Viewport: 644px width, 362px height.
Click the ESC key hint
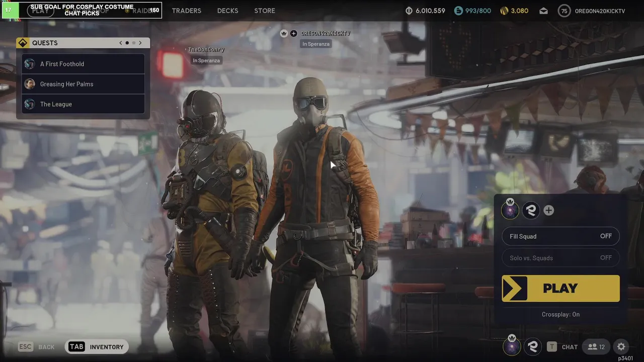coord(26,347)
